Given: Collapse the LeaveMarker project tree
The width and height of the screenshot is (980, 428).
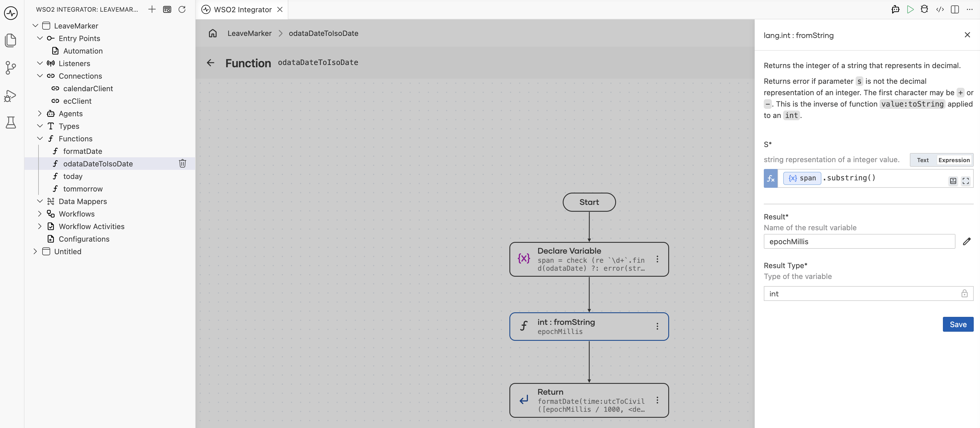Looking at the screenshot, I should (x=35, y=25).
